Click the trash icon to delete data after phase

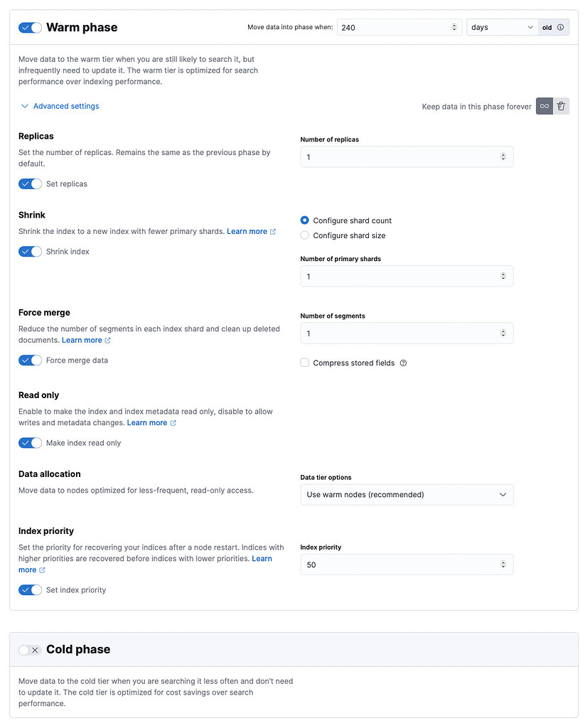pos(562,106)
